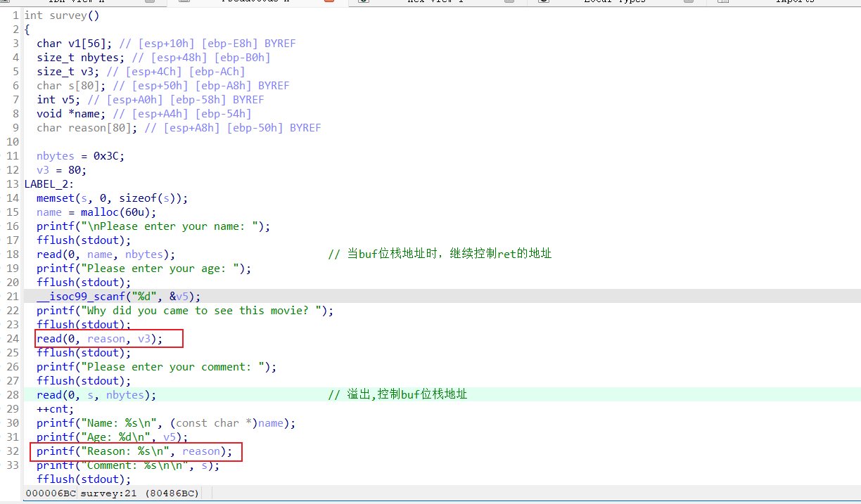This screenshot has width=861, height=504.
Task: Click the printf "Reason: %s\n" line
Action: pos(134,451)
